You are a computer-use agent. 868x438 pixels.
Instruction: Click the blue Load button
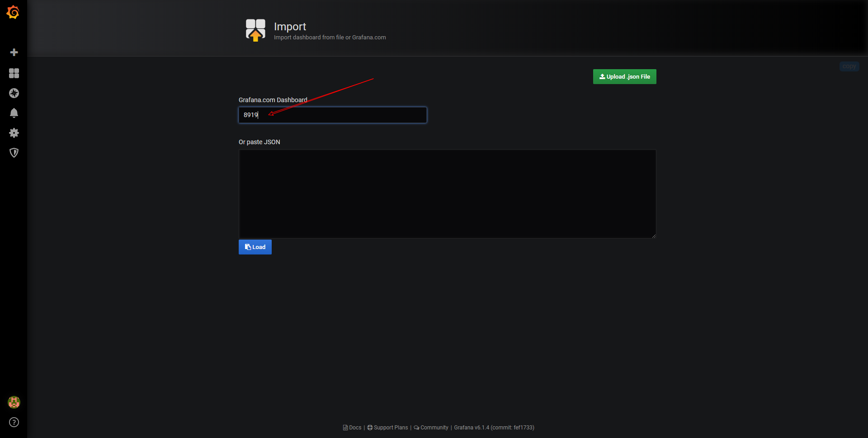pyautogui.click(x=255, y=247)
